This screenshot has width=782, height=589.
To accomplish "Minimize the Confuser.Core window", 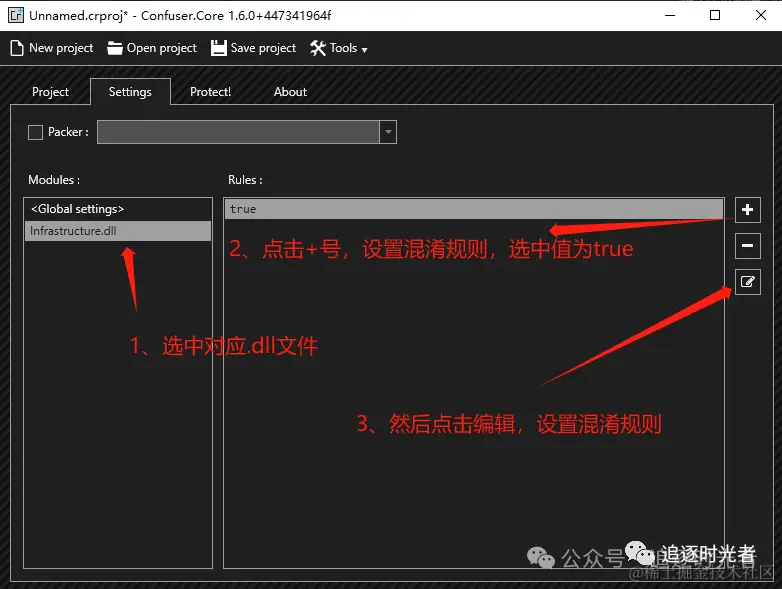I will click(x=670, y=15).
